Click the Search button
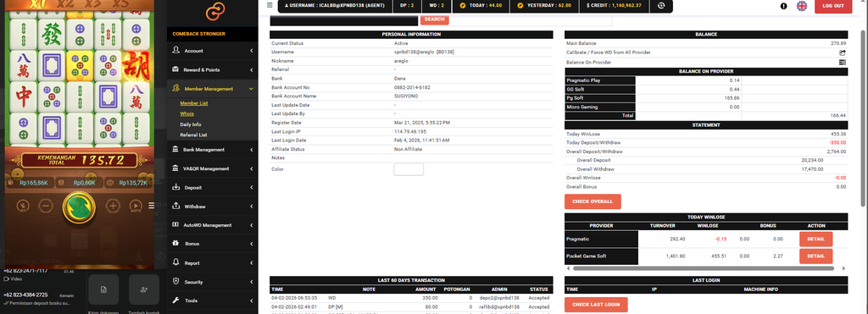The width and height of the screenshot is (868, 314). click(435, 19)
